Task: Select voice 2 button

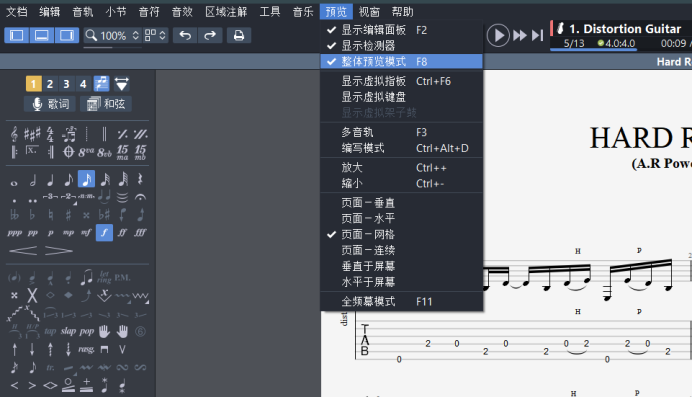Action: (x=50, y=84)
